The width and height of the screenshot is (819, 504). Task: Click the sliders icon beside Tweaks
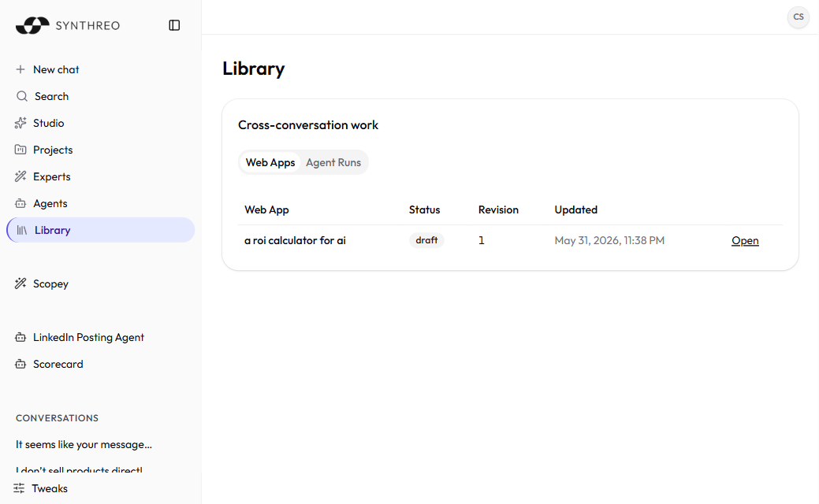click(x=19, y=488)
